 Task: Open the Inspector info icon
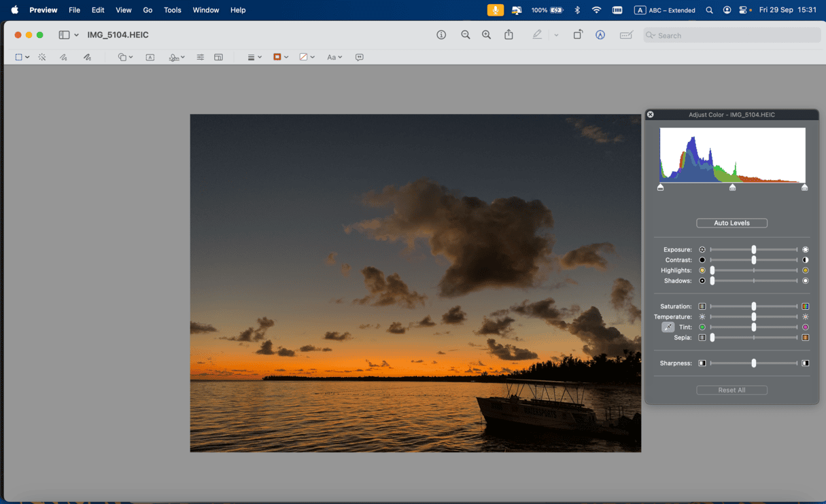tap(441, 35)
